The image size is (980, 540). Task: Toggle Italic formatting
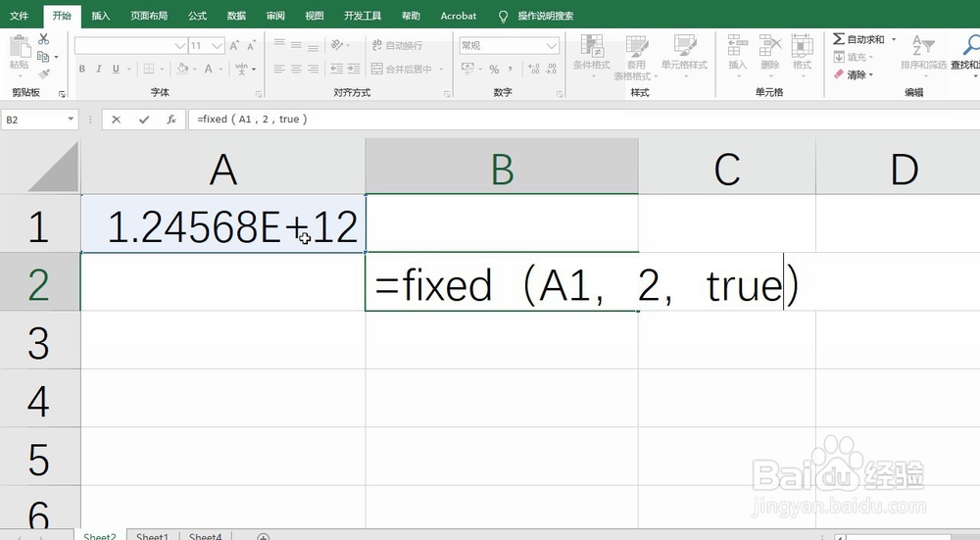[99, 69]
